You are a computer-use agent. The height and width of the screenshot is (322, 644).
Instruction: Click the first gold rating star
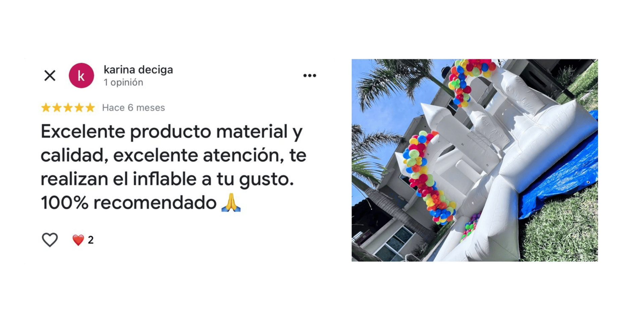[x=46, y=108]
